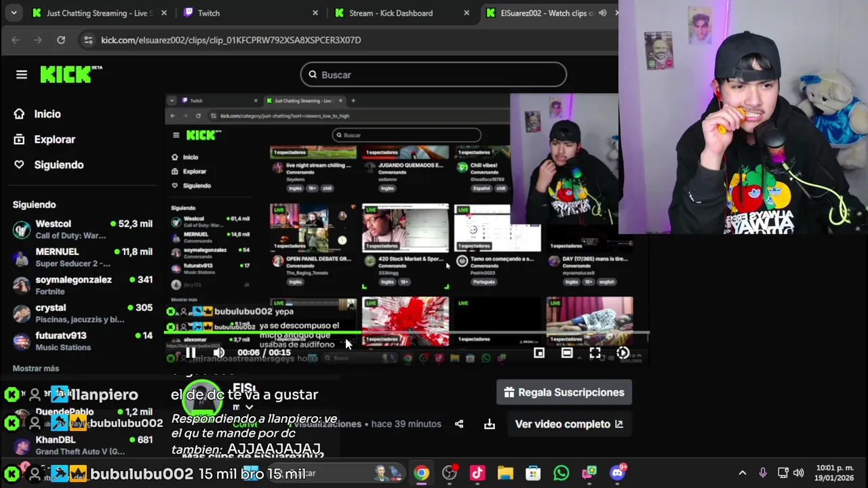Screen dimensions: 868x488
Task: Close the Stream - Kick Dashboard tab
Action: pyautogui.click(x=467, y=13)
